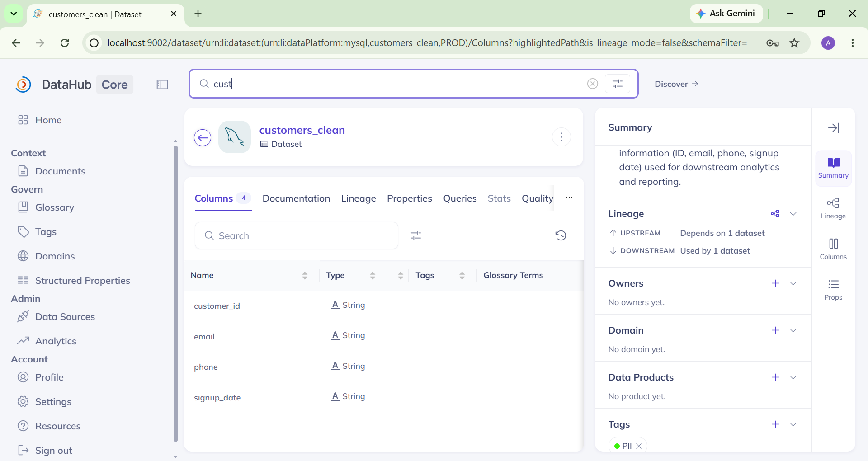Select Lineage in the right rail
The image size is (868, 461).
[833, 209]
